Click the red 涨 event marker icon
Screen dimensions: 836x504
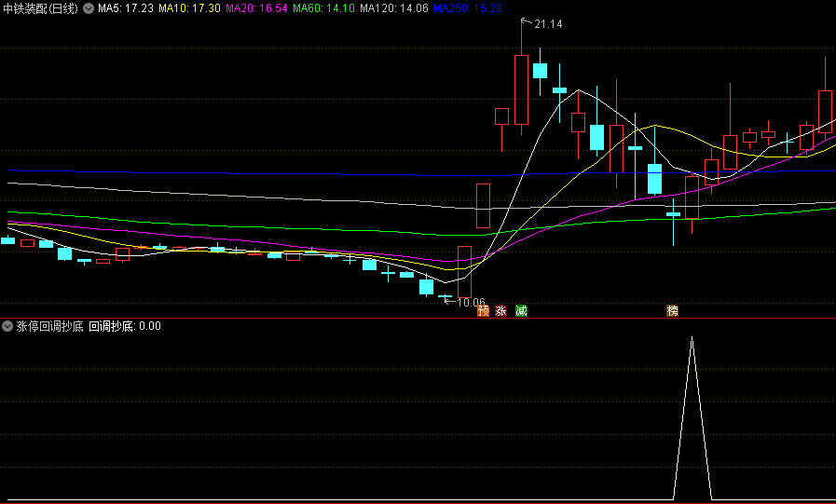click(500, 310)
